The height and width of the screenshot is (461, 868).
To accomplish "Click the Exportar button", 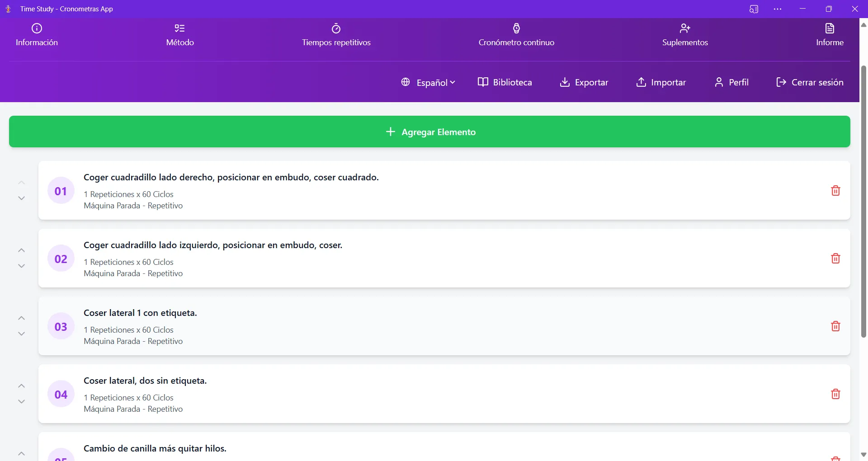I will (x=584, y=82).
